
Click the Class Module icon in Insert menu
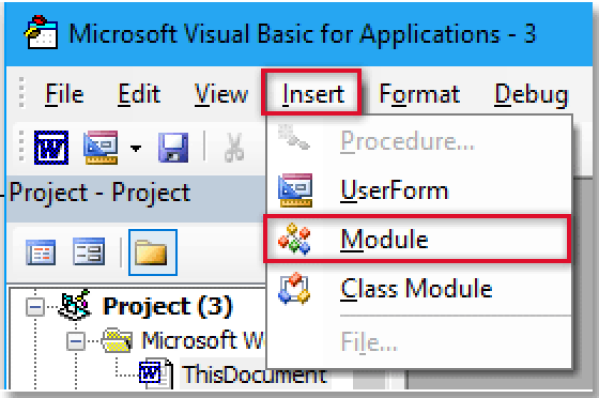click(294, 288)
